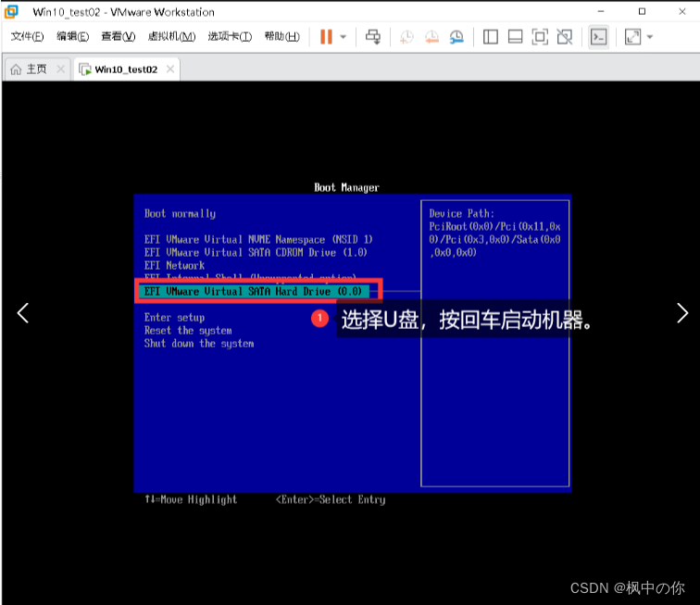Image resolution: width=700 pixels, height=605 pixels.
Task: Click the home icon on 主页 tab
Action: (x=16, y=69)
